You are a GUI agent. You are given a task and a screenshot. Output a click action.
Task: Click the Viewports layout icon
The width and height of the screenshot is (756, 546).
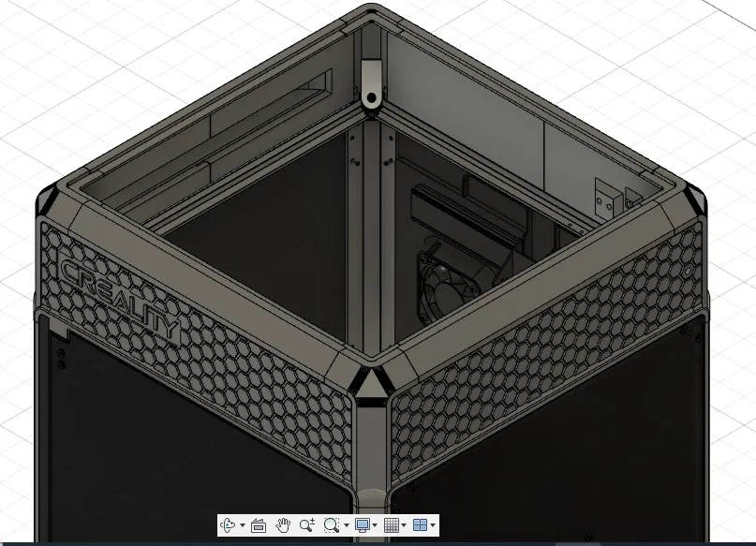(x=421, y=524)
